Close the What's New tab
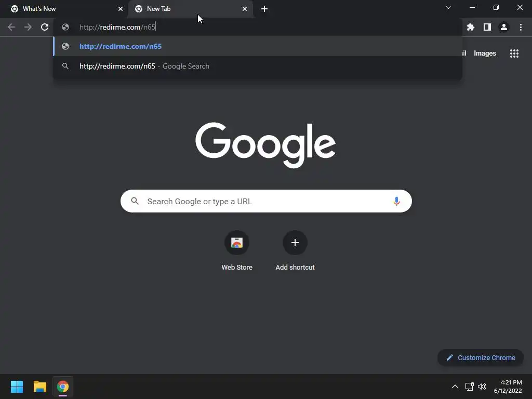Screen dimensions: 532x399 121,9
